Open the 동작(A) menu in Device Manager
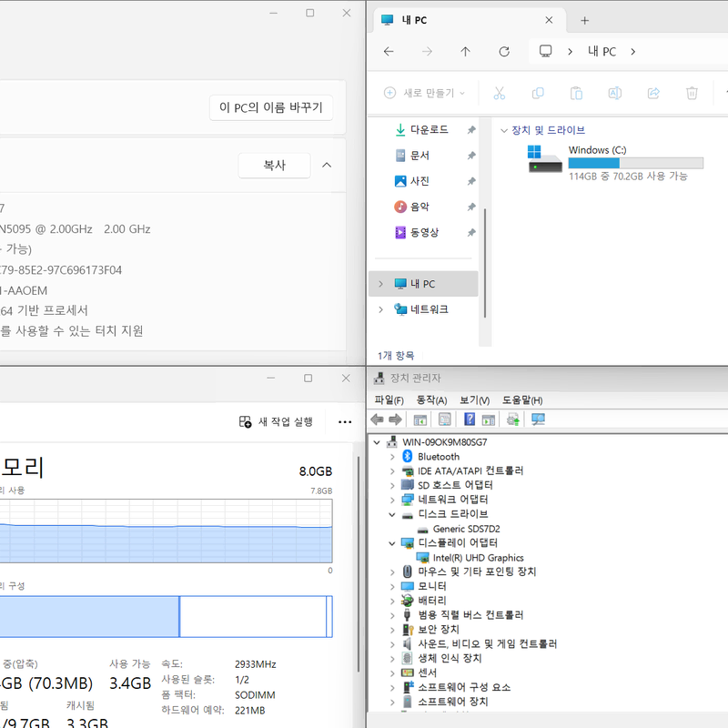This screenshot has height=728, width=728. [431, 399]
